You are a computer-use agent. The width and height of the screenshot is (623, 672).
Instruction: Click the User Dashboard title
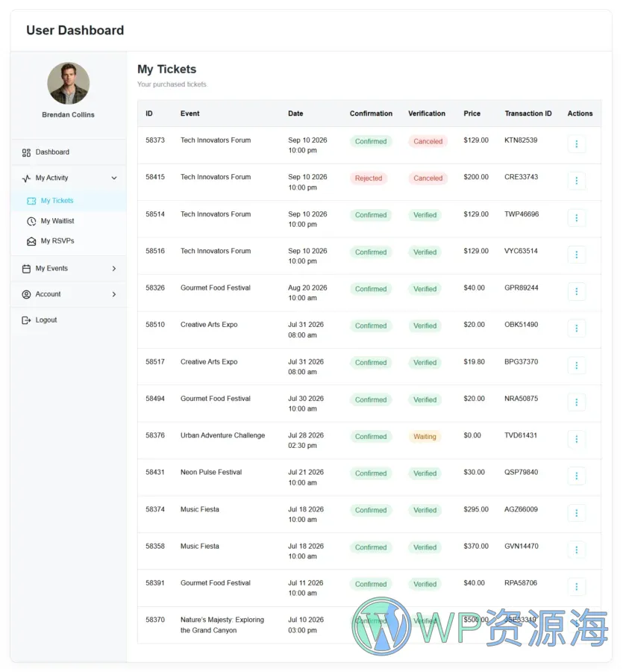[x=75, y=31]
